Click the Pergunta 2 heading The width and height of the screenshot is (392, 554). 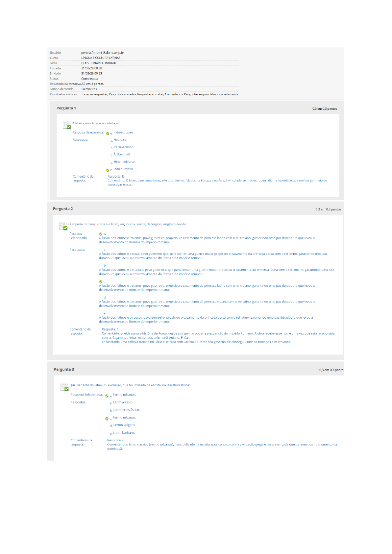pyautogui.click(x=63, y=209)
